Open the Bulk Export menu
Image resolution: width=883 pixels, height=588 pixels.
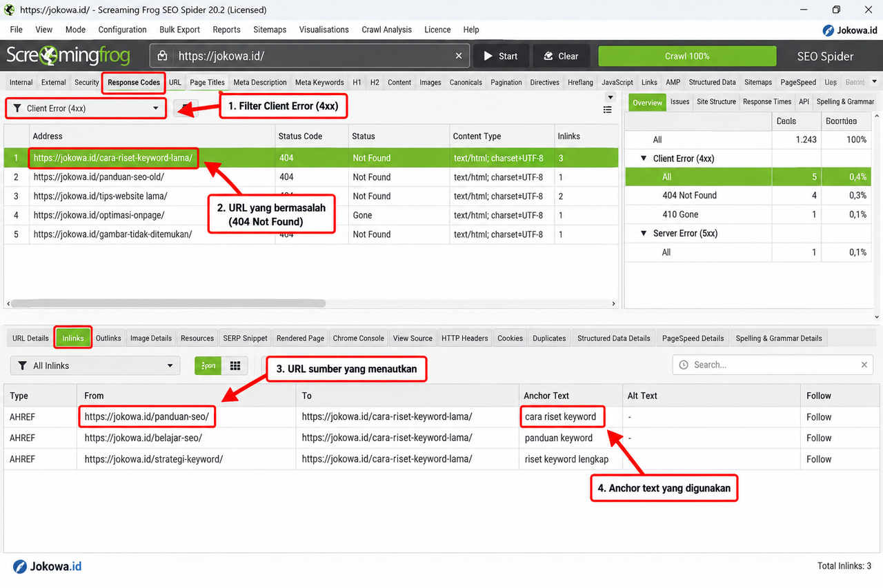click(179, 30)
